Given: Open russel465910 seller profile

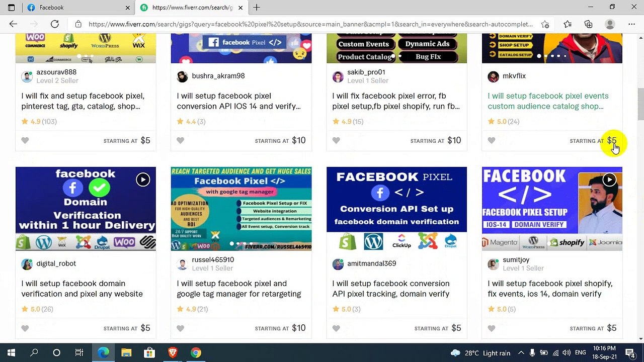Looking at the screenshot, I should pyautogui.click(x=213, y=259).
